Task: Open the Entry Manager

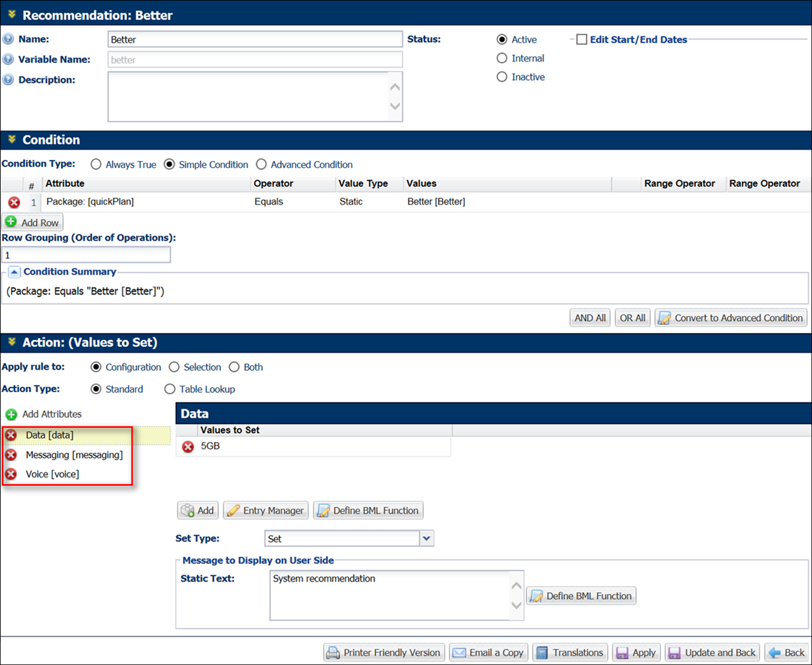Action: 265,510
